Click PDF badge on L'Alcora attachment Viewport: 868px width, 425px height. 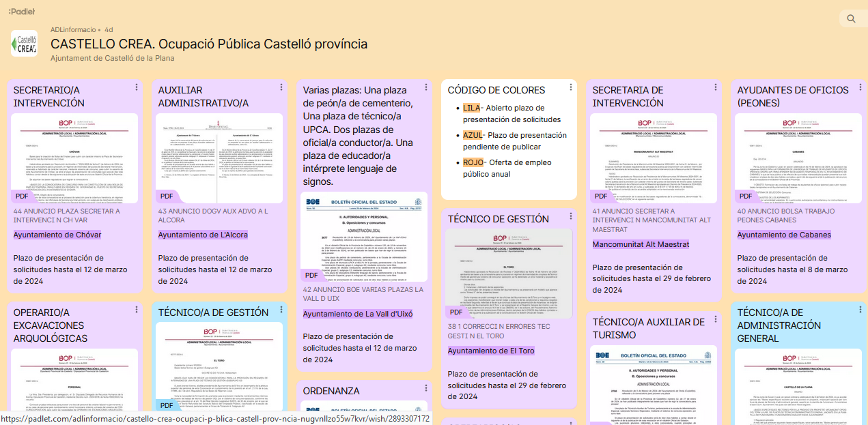[x=167, y=196]
